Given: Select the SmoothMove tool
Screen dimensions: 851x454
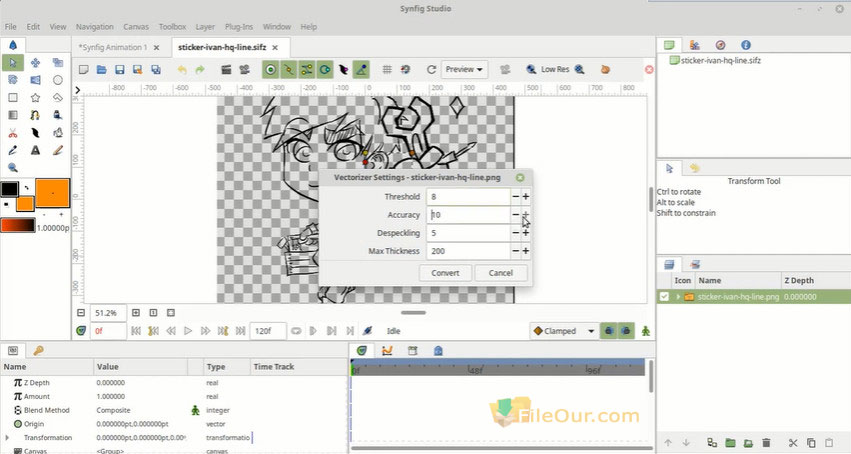Looking at the screenshot, I should (x=35, y=63).
